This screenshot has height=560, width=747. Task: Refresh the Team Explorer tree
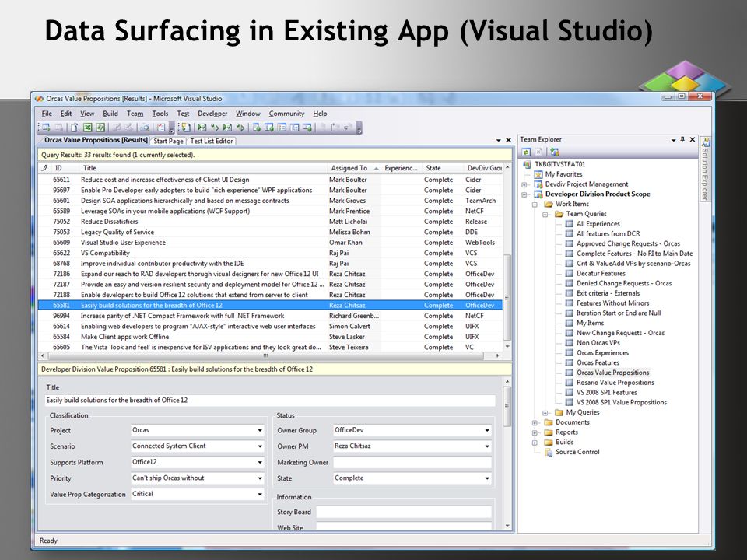point(526,152)
